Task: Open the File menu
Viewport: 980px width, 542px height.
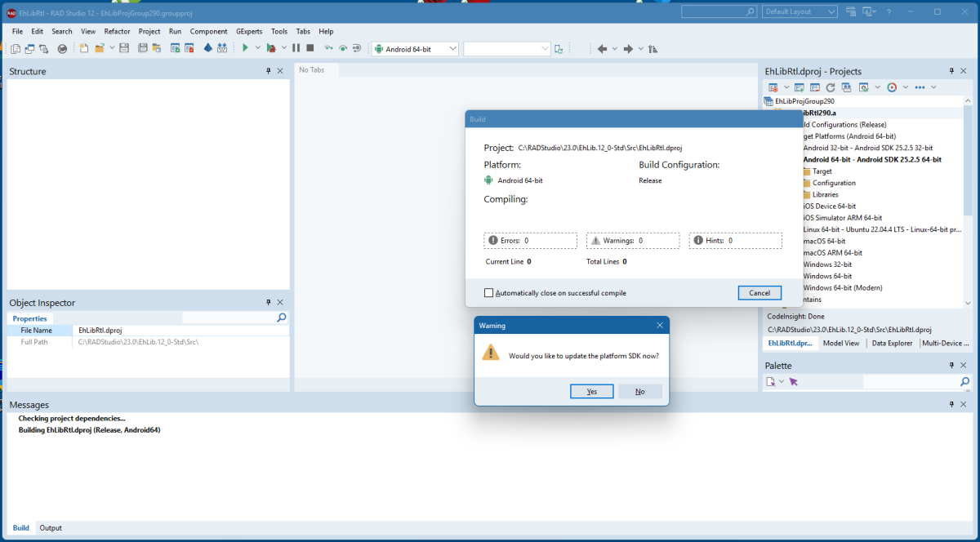Action: point(17,31)
